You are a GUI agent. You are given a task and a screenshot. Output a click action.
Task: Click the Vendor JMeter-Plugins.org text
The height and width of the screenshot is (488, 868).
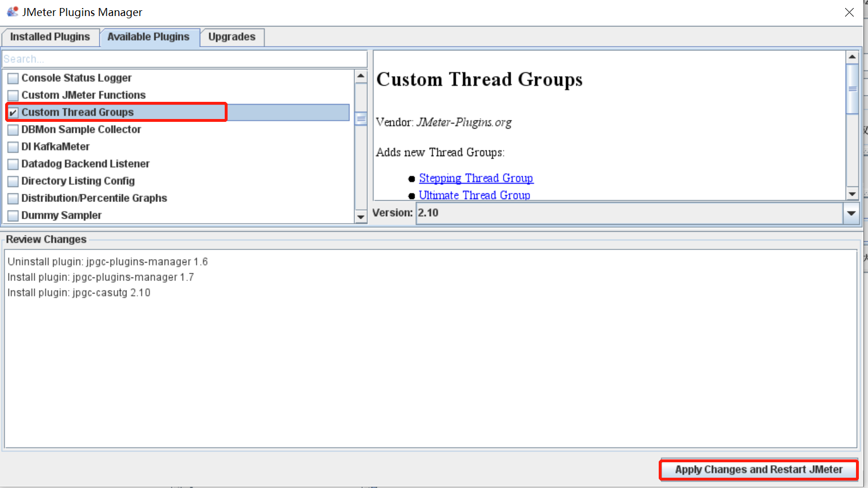click(x=443, y=122)
